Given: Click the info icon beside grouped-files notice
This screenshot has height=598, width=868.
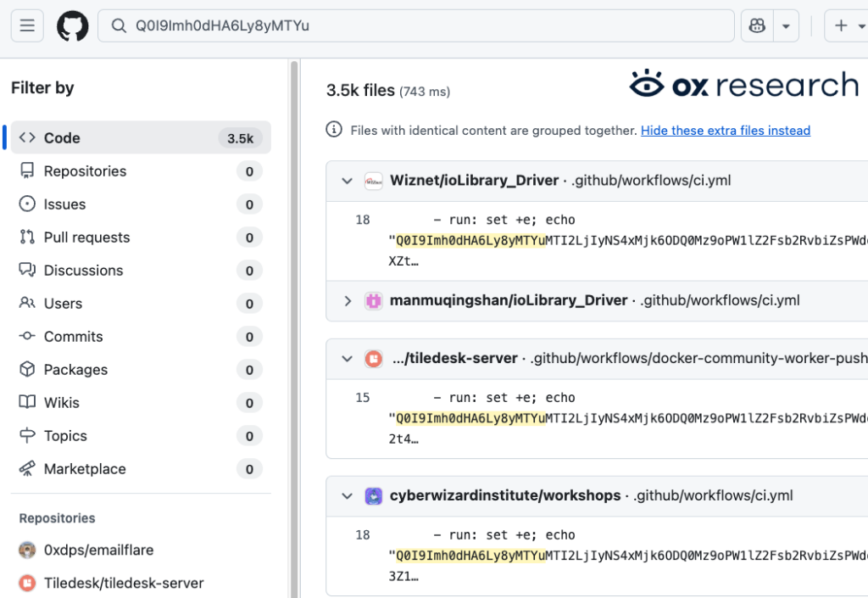Looking at the screenshot, I should (334, 130).
